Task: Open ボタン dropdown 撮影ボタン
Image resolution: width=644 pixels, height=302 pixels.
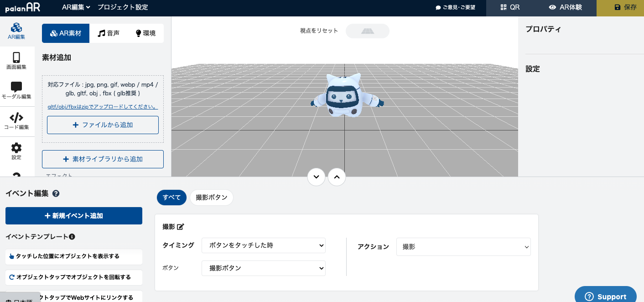Action: 264,268
